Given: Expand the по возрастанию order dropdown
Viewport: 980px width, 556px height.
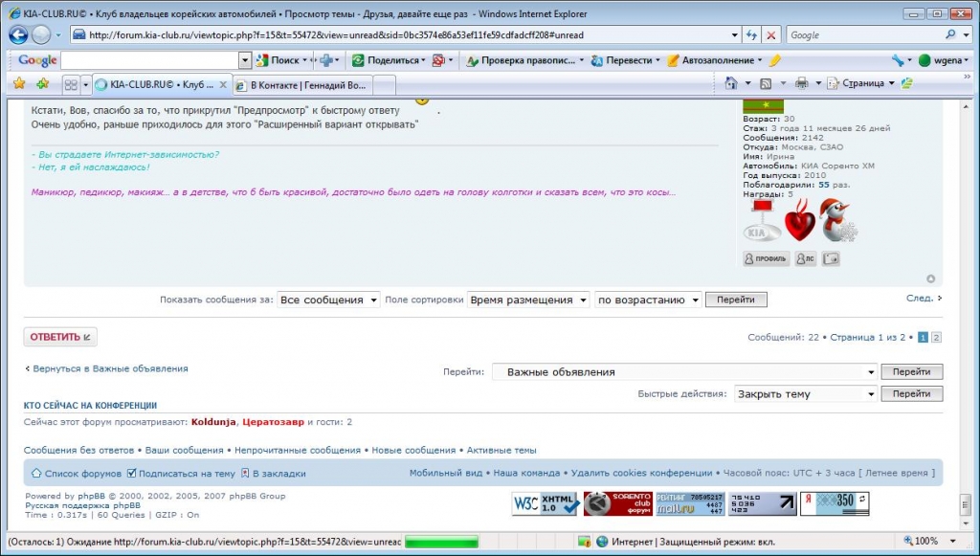Looking at the screenshot, I should (648, 300).
